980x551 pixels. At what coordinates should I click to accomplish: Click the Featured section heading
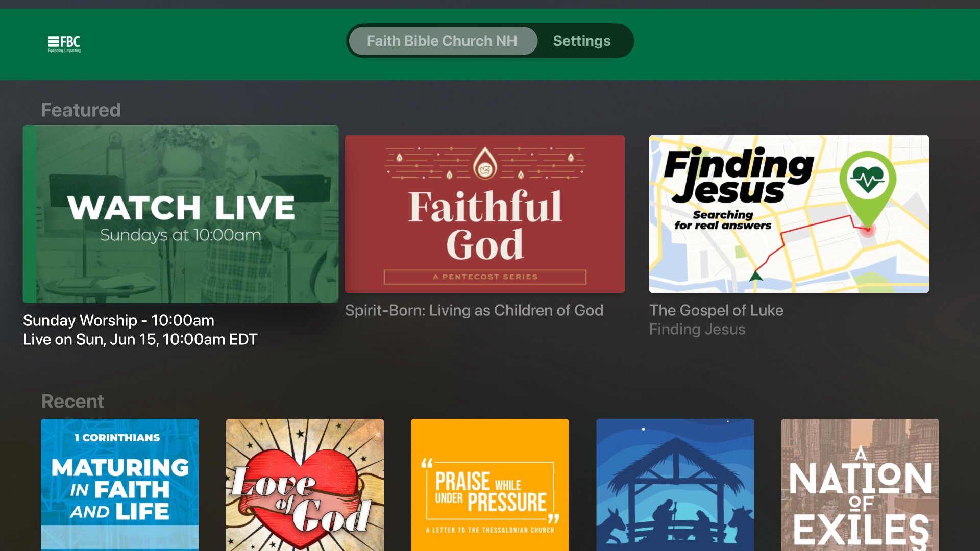[81, 110]
